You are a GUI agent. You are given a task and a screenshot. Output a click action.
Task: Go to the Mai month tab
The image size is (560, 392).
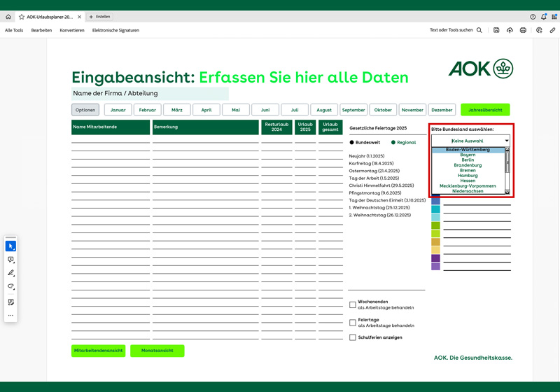click(x=236, y=110)
